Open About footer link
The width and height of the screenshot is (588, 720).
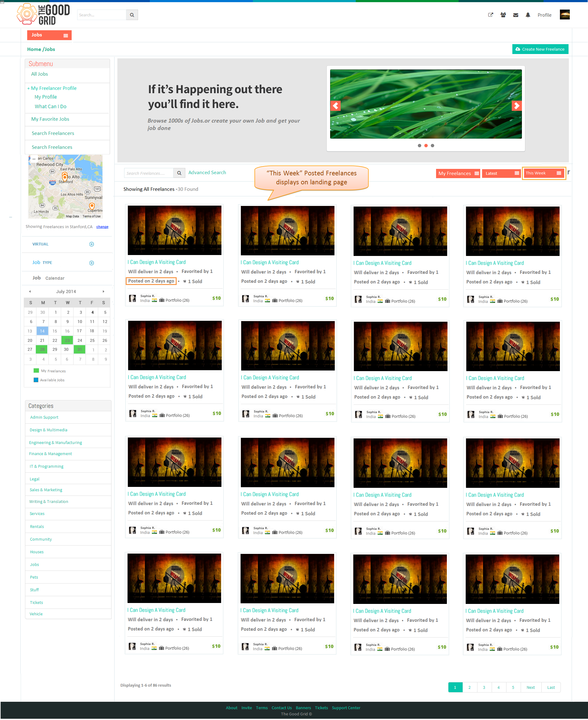(x=232, y=708)
